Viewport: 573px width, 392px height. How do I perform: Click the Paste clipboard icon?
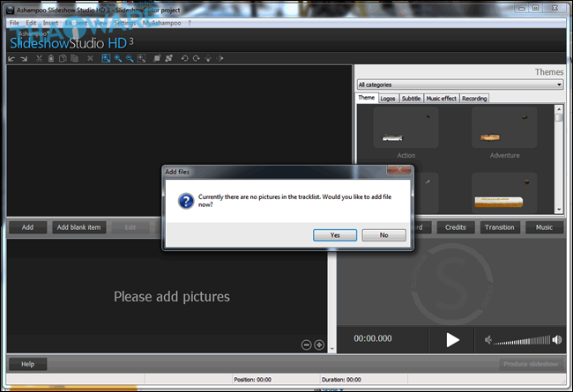tap(51, 58)
